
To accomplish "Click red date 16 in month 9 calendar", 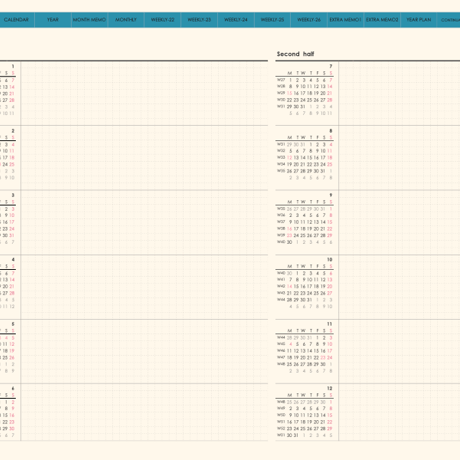I will [x=289, y=229].
